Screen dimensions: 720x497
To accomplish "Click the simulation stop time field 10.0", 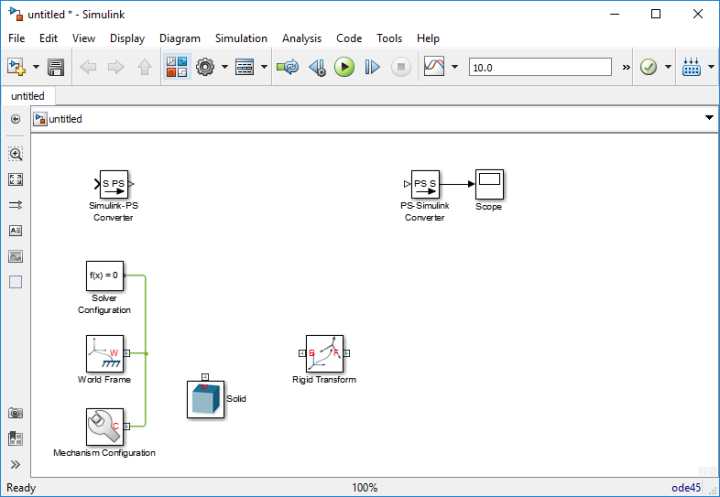I will (x=540, y=67).
